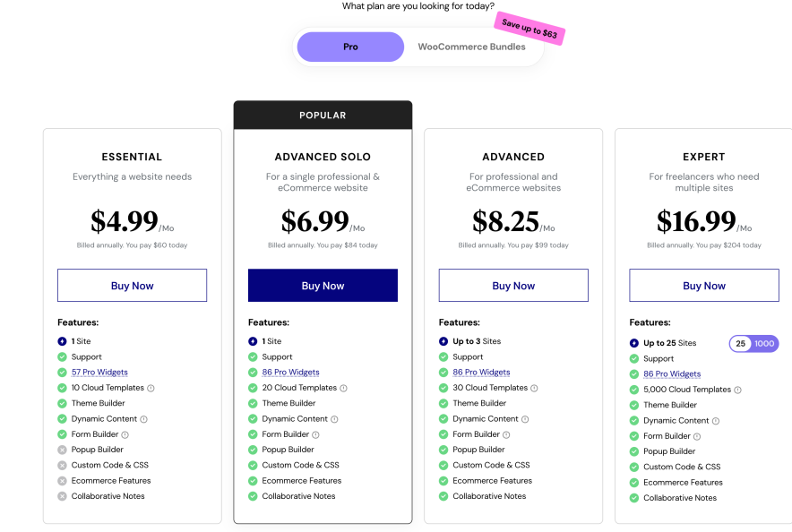
Task: Click Buy Now on the Expert plan
Action: 704,285
